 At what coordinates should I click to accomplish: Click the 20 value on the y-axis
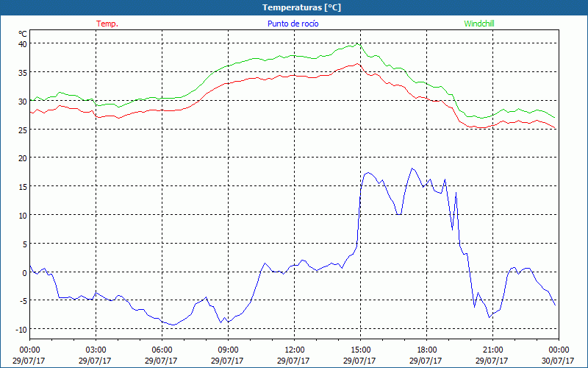point(23,158)
